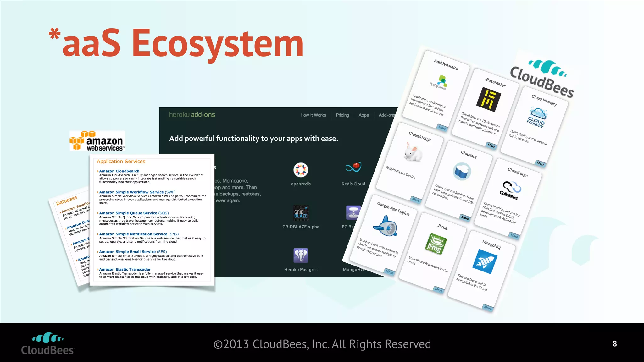Click the CloudForge card title

pyautogui.click(x=518, y=172)
